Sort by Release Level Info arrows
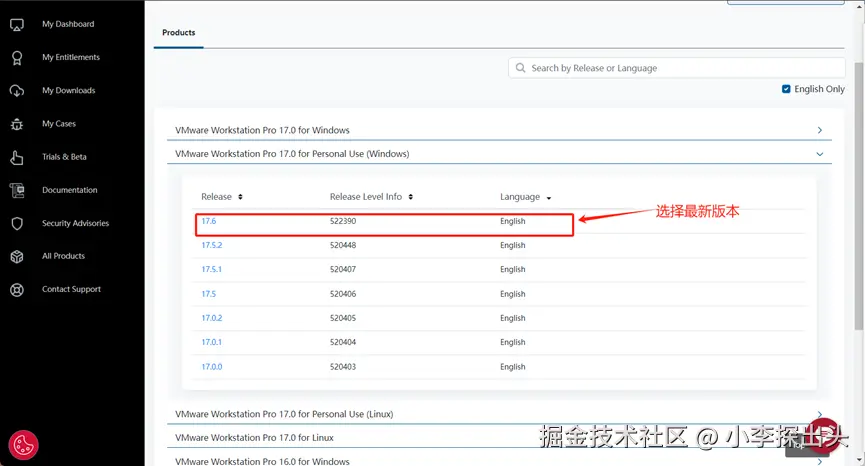This screenshot has height=466, width=865. pos(411,197)
